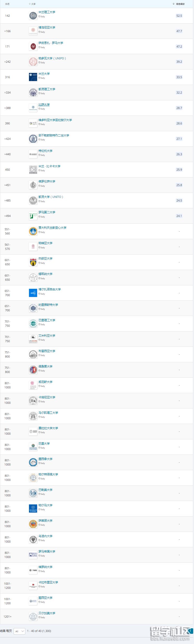The height and width of the screenshot is (644, 194).
Task: Click the Milano-Bicocca logo icon
Action: tap(33, 170)
